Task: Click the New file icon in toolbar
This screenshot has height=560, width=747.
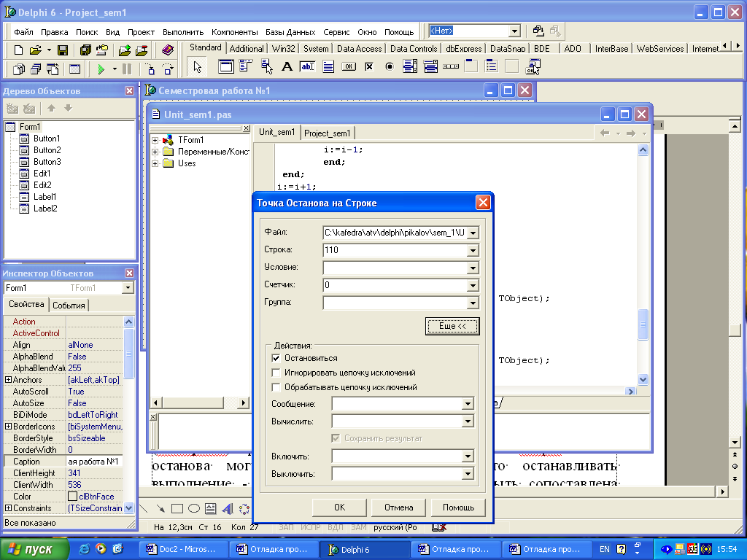Action: [18, 50]
